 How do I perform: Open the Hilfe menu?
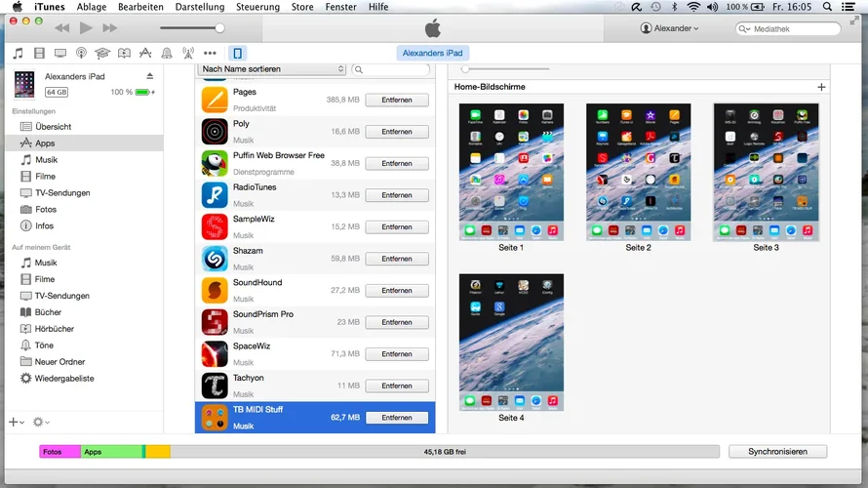[378, 7]
